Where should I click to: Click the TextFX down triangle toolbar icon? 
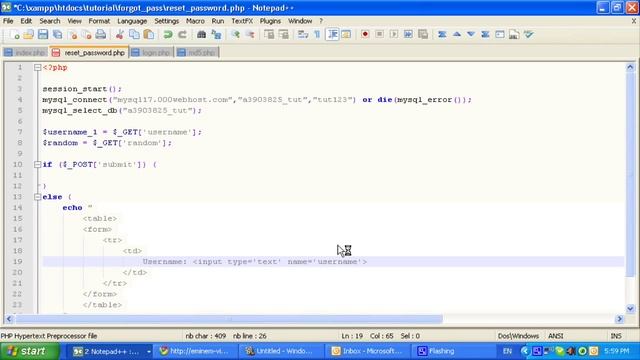pyautogui.click(x=471, y=35)
